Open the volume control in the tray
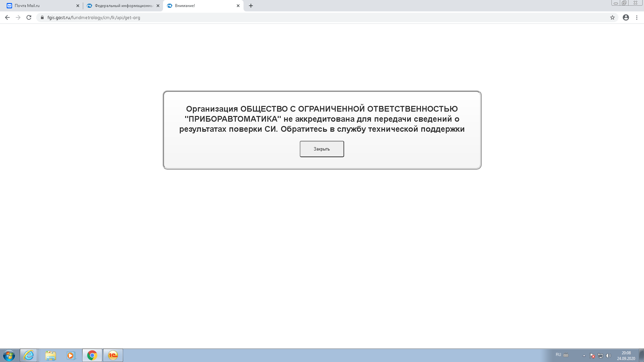The image size is (644, 362). point(608,356)
